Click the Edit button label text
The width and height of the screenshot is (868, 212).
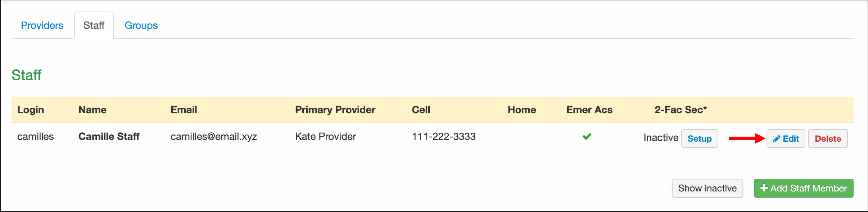(x=791, y=139)
